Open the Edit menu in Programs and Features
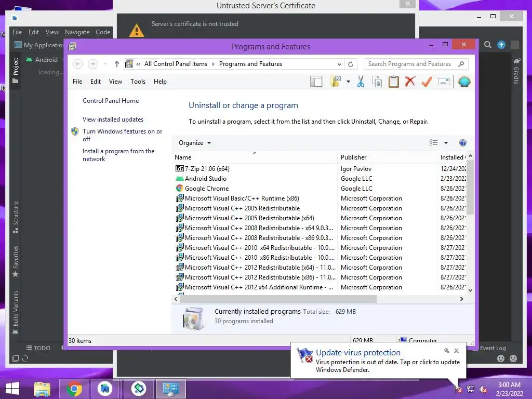The height and width of the screenshot is (399, 532). click(x=96, y=82)
